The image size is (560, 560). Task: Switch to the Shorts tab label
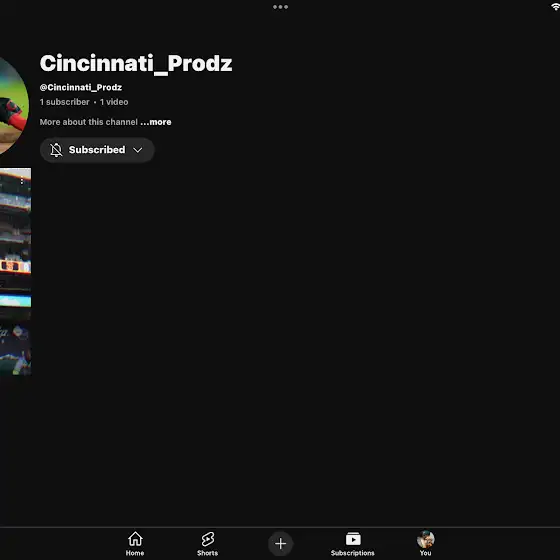click(x=208, y=553)
